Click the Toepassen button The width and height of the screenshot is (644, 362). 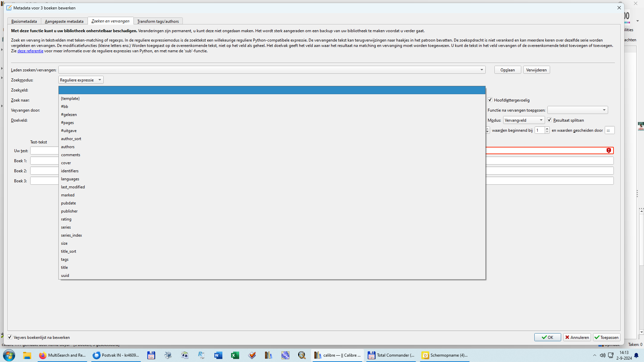[x=606, y=337]
